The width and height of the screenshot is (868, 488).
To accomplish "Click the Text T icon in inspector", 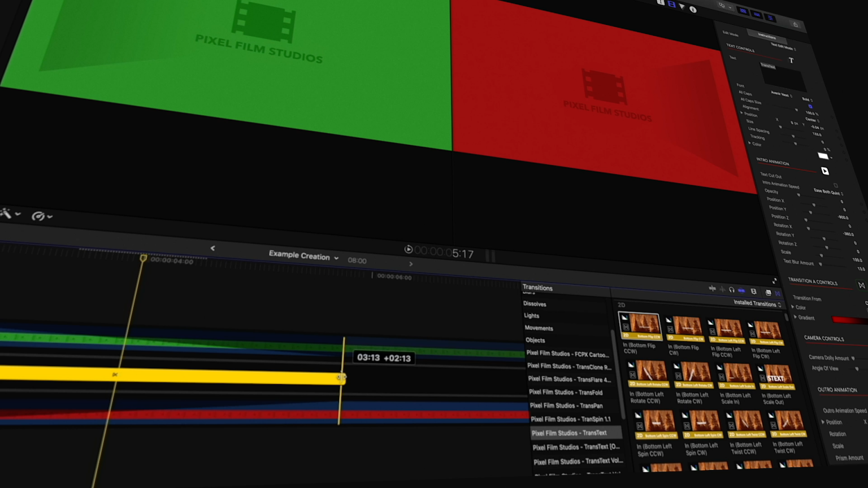I will tap(791, 60).
